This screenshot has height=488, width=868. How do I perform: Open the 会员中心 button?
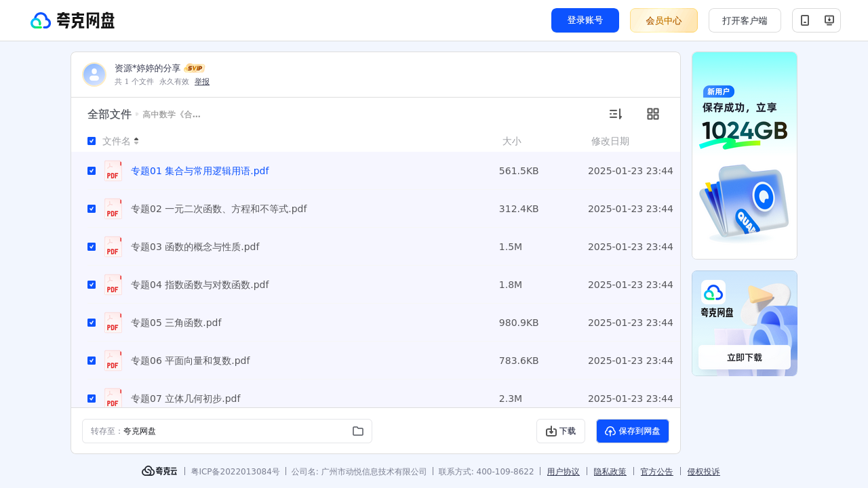point(664,20)
